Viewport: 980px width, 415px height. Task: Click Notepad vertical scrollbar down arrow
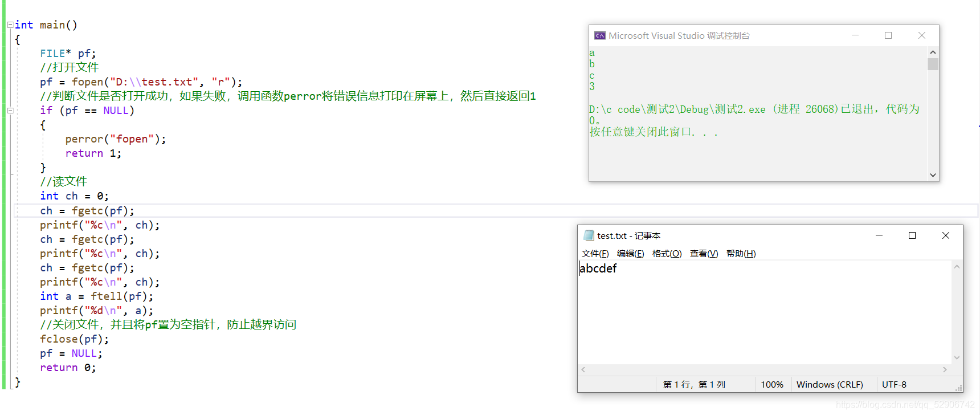[x=957, y=358]
